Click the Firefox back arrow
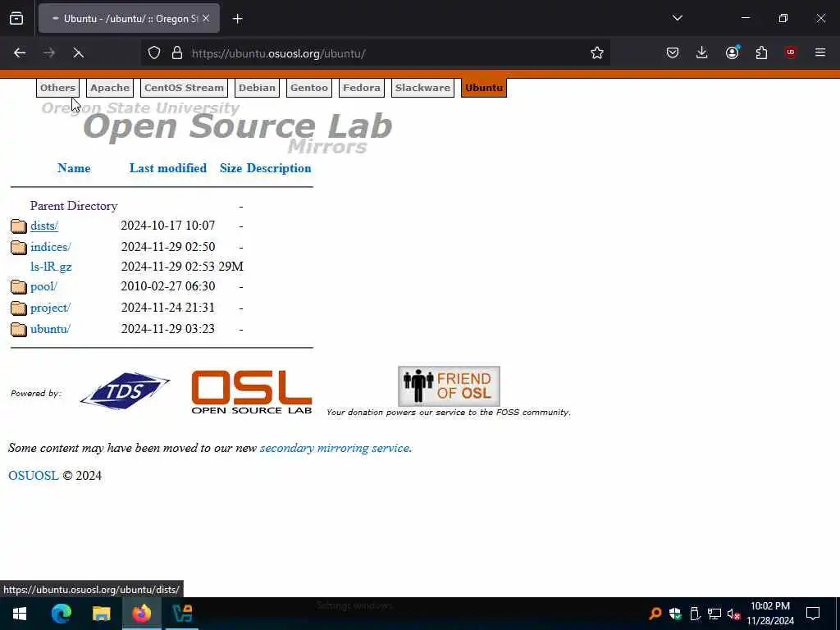 click(x=20, y=53)
